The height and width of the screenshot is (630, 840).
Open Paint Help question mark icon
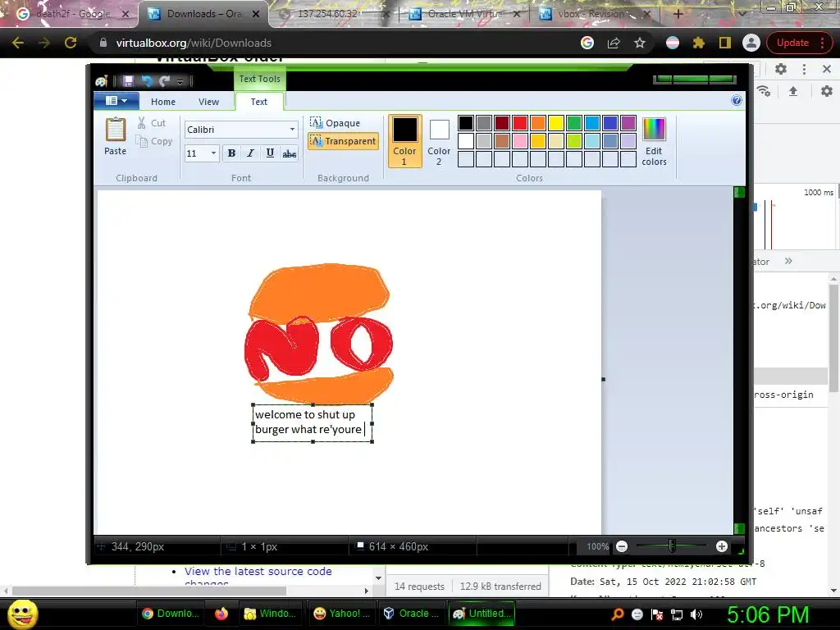(x=737, y=100)
